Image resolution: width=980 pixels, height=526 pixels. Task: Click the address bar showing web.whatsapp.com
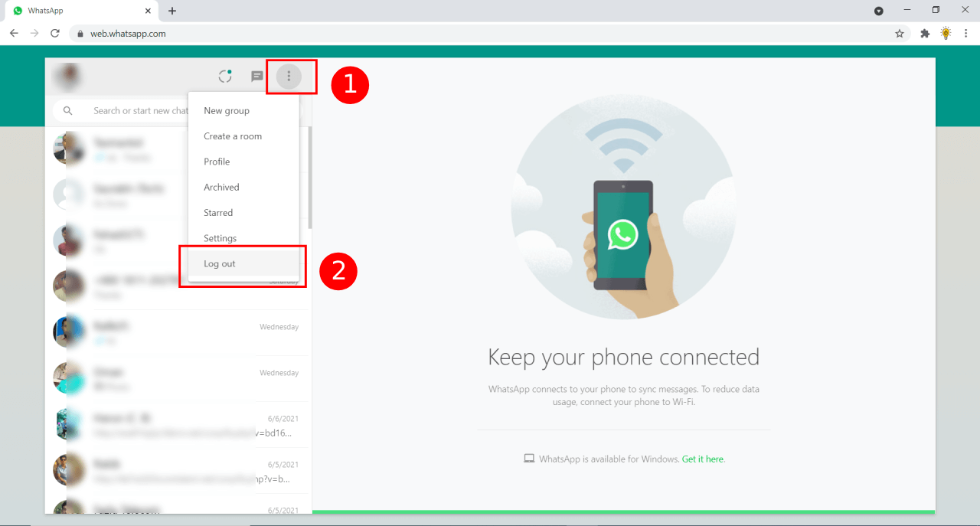pos(490,34)
